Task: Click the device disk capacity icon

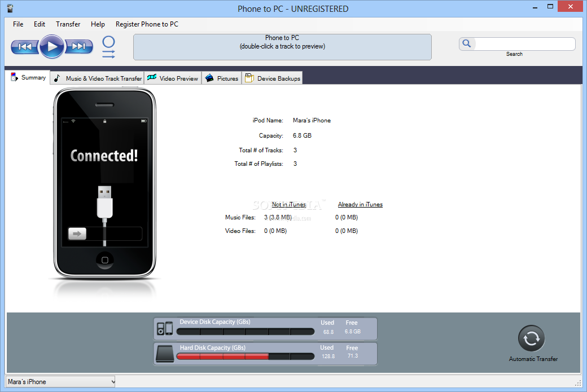Action: pyautogui.click(x=165, y=328)
